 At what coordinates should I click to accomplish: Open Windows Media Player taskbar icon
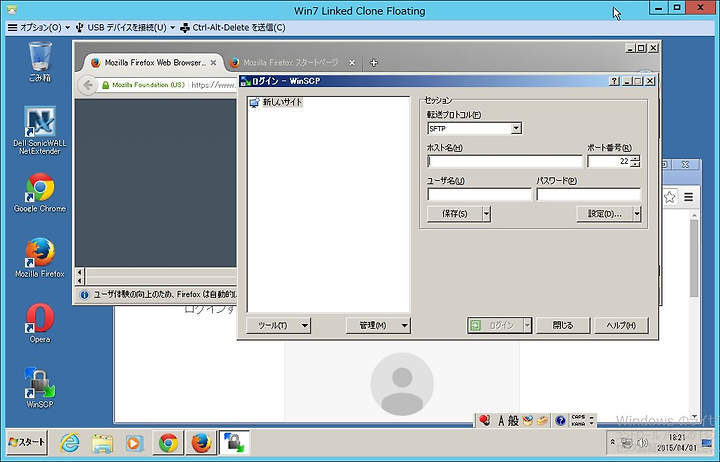[134, 443]
